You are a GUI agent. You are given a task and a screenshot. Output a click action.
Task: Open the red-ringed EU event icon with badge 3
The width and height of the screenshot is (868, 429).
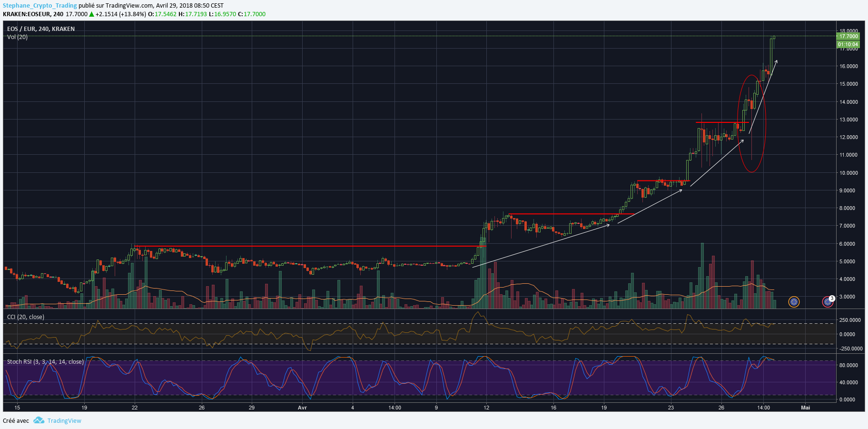click(x=828, y=302)
